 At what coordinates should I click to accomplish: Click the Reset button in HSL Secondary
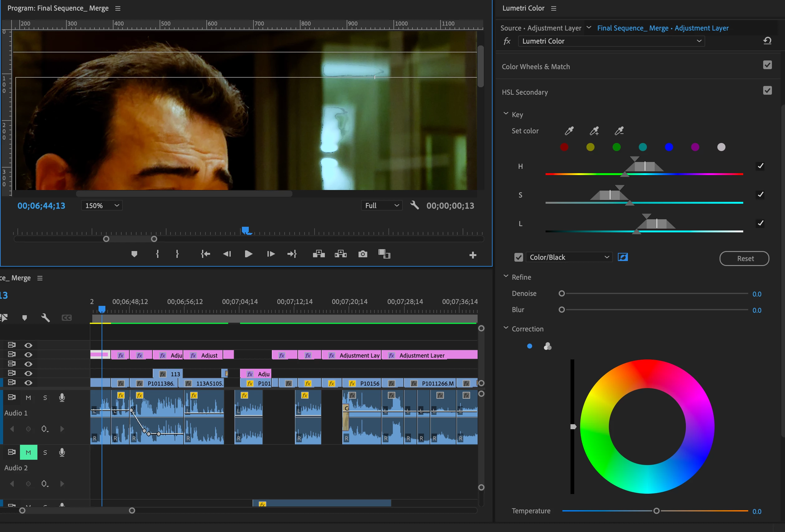coord(744,259)
